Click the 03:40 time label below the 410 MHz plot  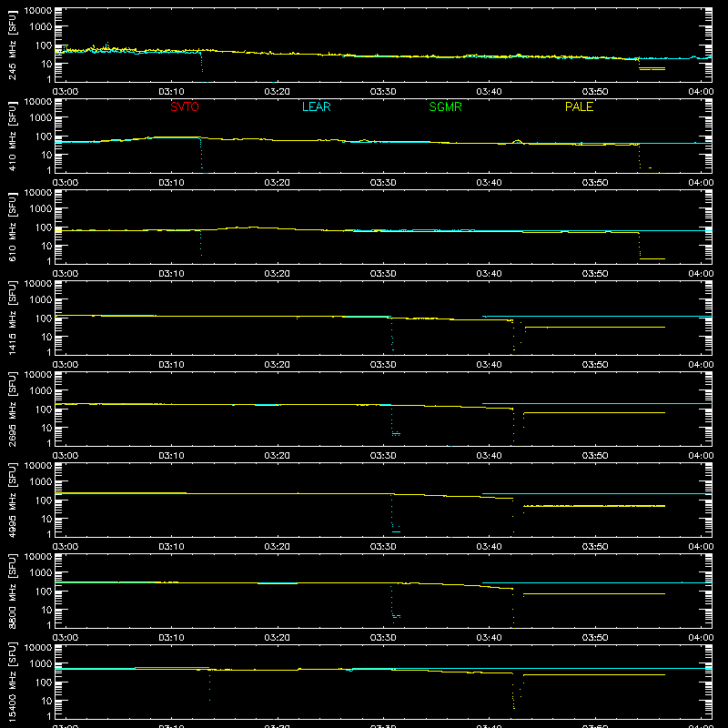click(489, 183)
